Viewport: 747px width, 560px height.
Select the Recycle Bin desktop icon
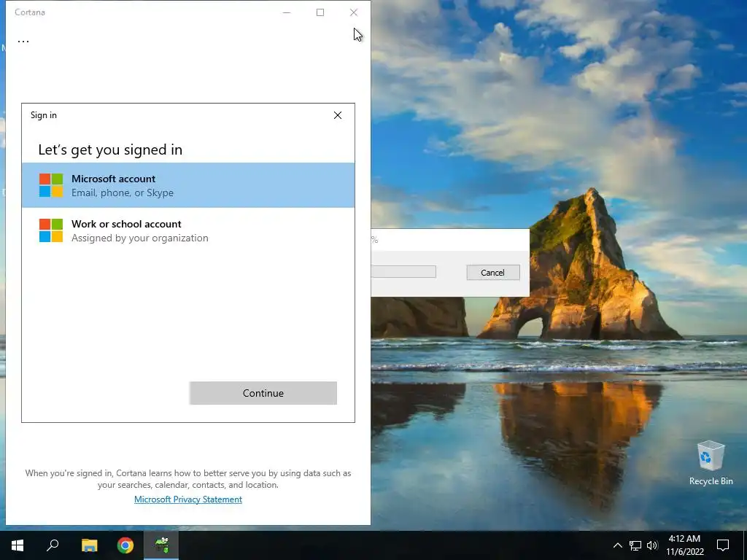click(711, 463)
